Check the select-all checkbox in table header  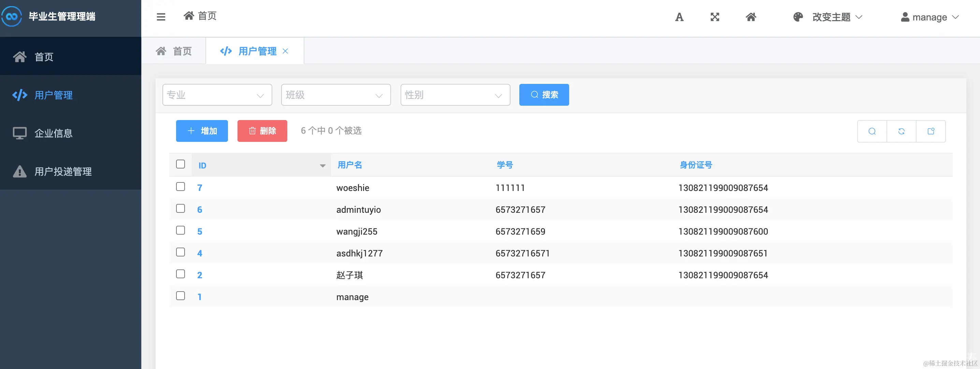pos(180,164)
